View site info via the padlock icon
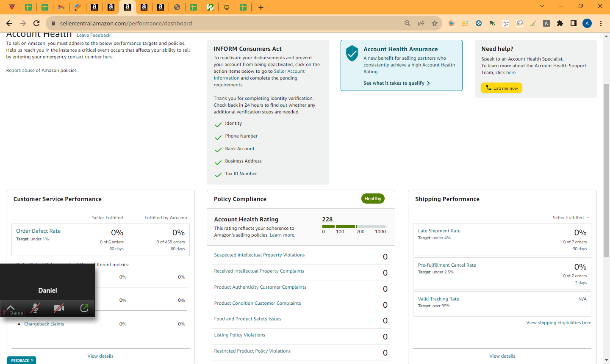The image size is (610, 364). [53, 23]
